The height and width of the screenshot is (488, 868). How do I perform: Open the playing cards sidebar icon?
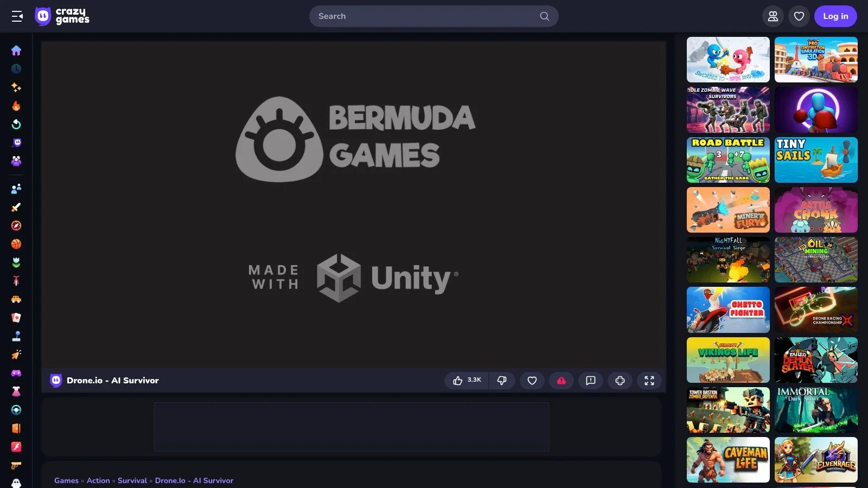16,318
